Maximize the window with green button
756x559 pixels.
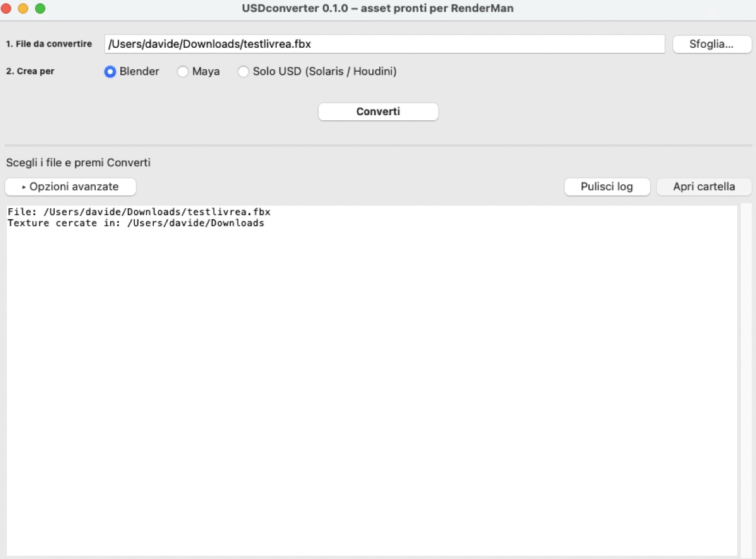coord(40,9)
